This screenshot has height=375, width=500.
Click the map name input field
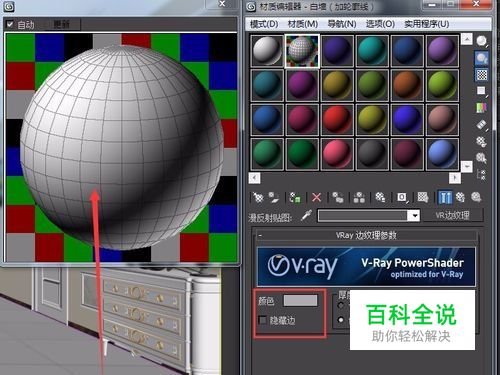pos(363,216)
